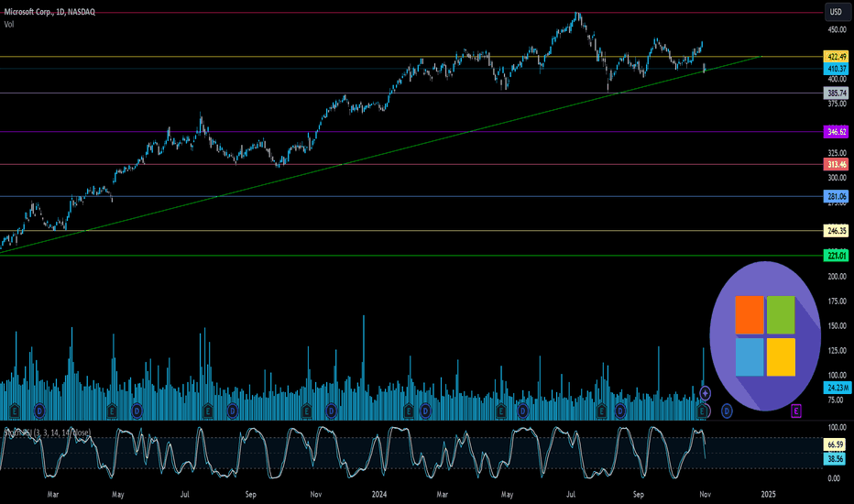Open the late-July 2023 earnings E marker
The width and height of the screenshot is (854, 504).
[207, 411]
